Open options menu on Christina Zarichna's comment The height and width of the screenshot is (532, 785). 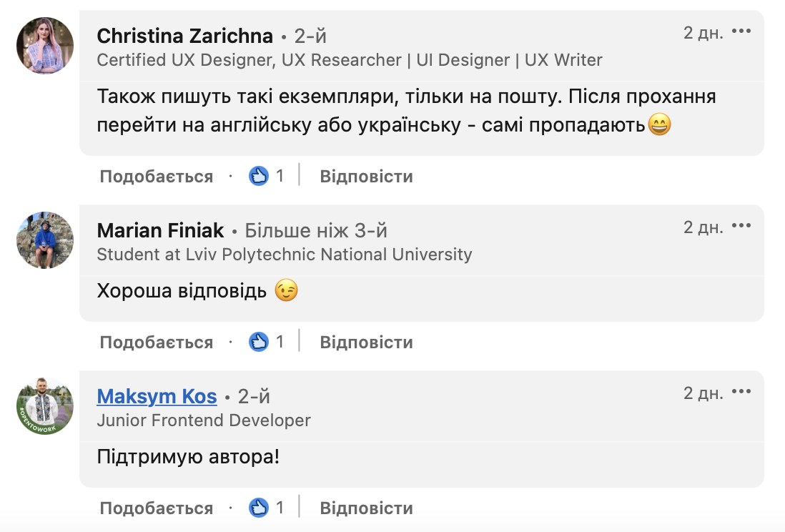(741, 31)
